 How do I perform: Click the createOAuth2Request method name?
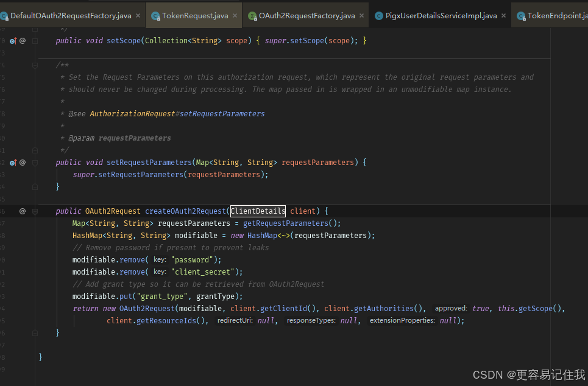point(186,211)
